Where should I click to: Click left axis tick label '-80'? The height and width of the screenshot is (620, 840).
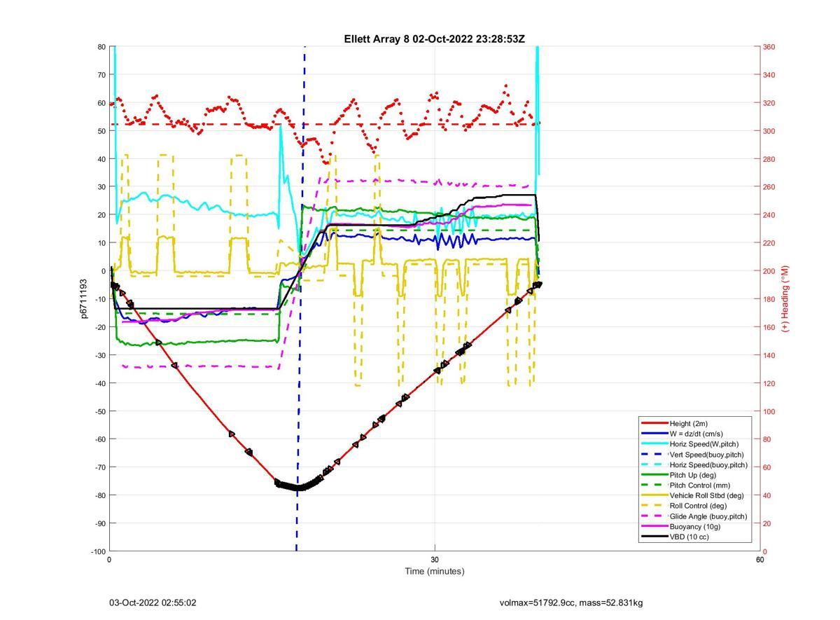pos(99,495)
